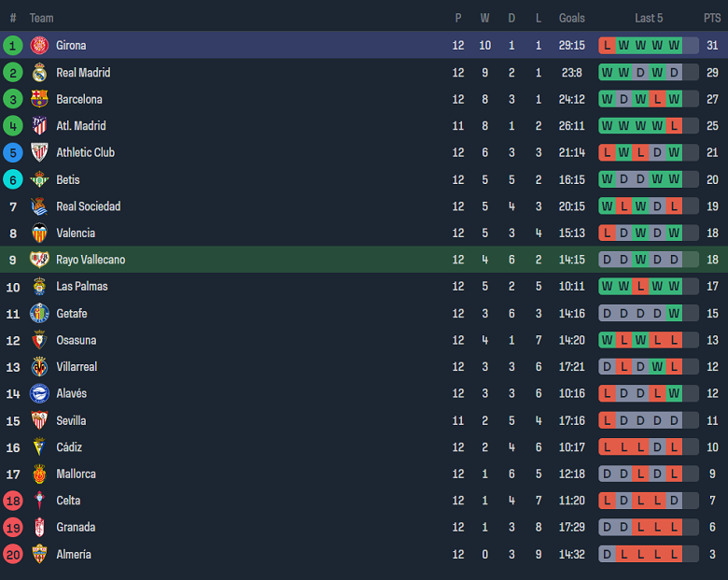Click the Getafe blue crest icon
The height and width of the screenshot is (580, 728).
point(39,314)
